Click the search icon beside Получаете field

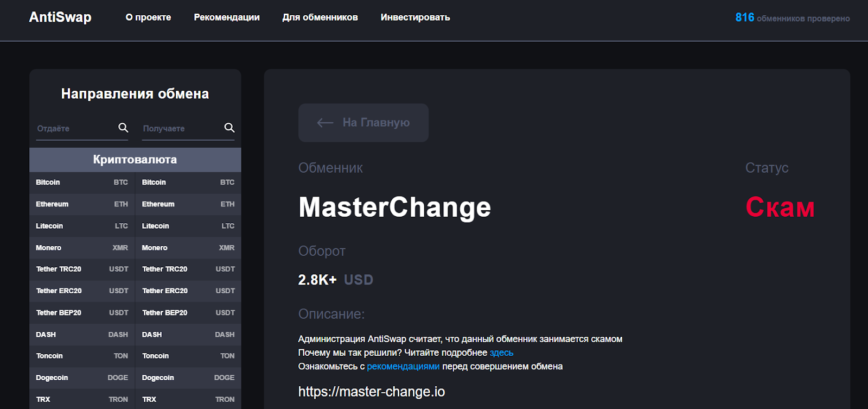tap(229, 128)
